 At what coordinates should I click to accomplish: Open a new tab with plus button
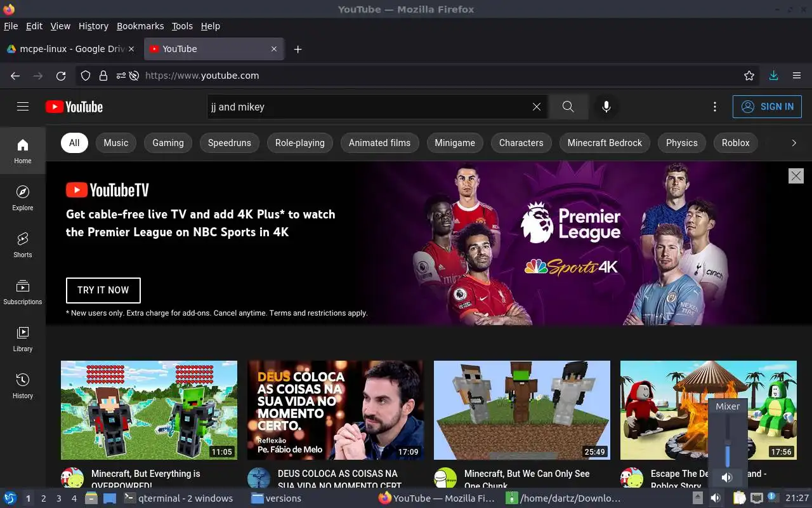click(x=298, y=49)
